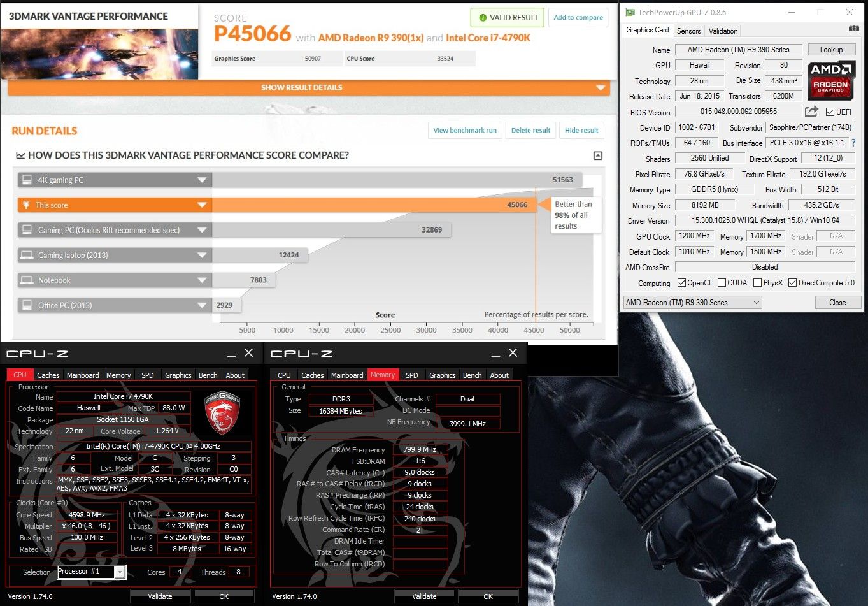Click the AMD Radeon Graphics logo
The image size is (868, 606).
coord(830,81)
